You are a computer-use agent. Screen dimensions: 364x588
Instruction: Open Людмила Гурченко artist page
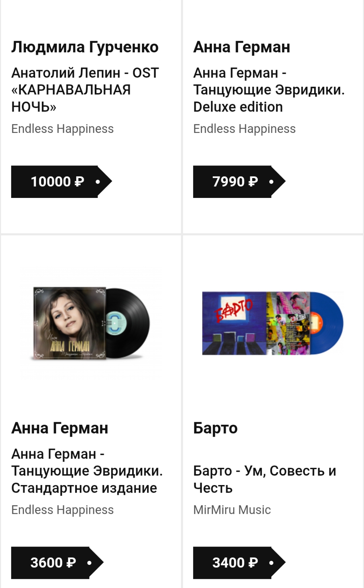(85, 47)
